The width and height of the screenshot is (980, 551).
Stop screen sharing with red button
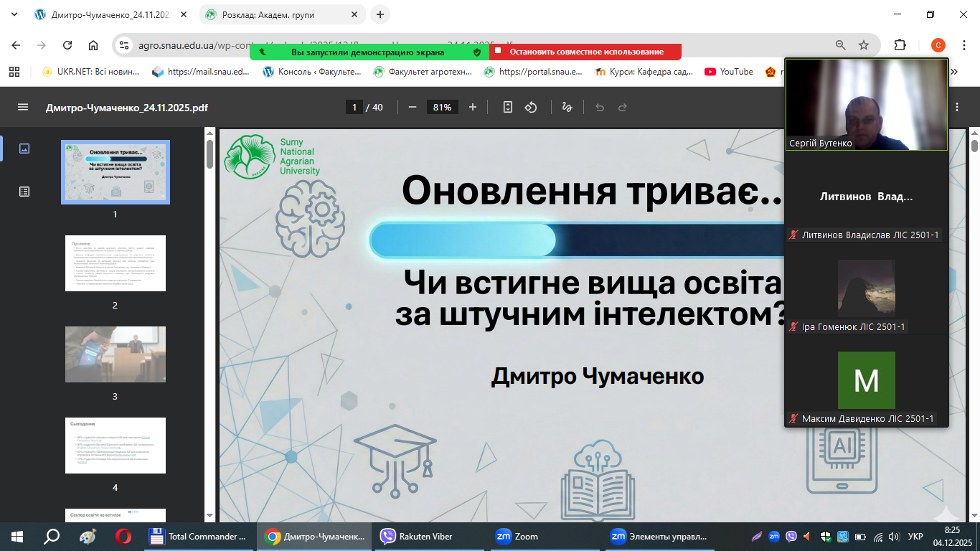pyautogui.click(x=585, y=52)
